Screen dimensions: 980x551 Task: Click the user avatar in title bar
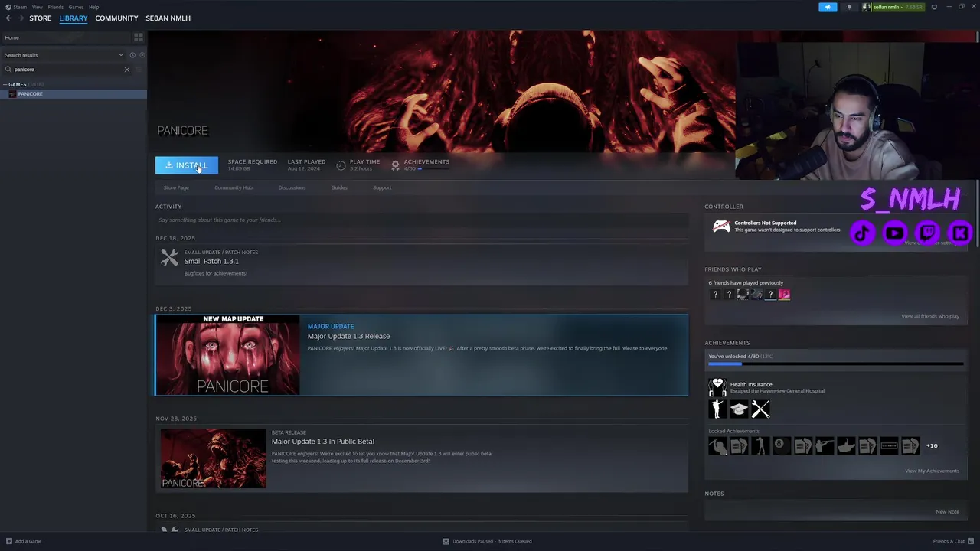[867, 7]
